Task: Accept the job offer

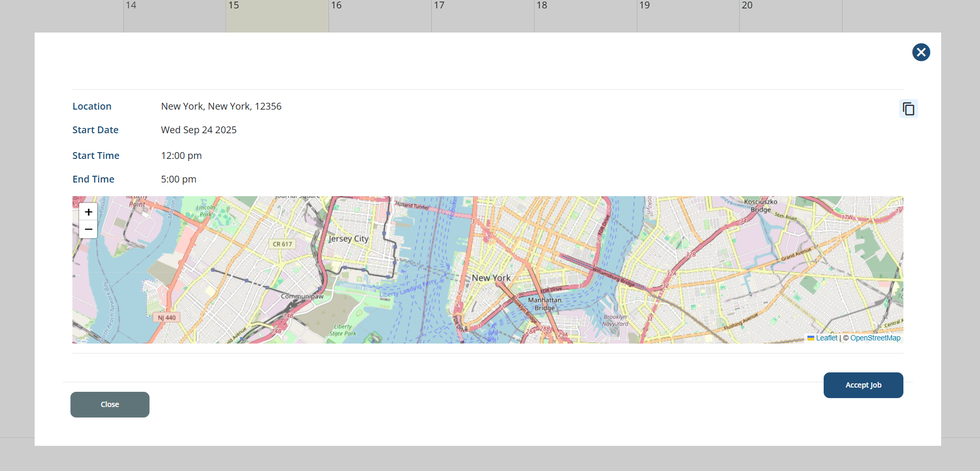Action: coord(863,385)
